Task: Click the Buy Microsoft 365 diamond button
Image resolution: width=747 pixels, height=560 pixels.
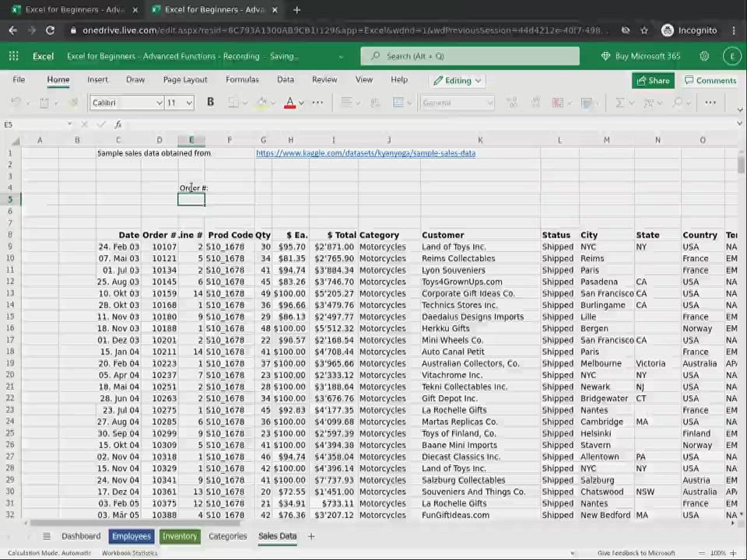Action: pos(640,56)
